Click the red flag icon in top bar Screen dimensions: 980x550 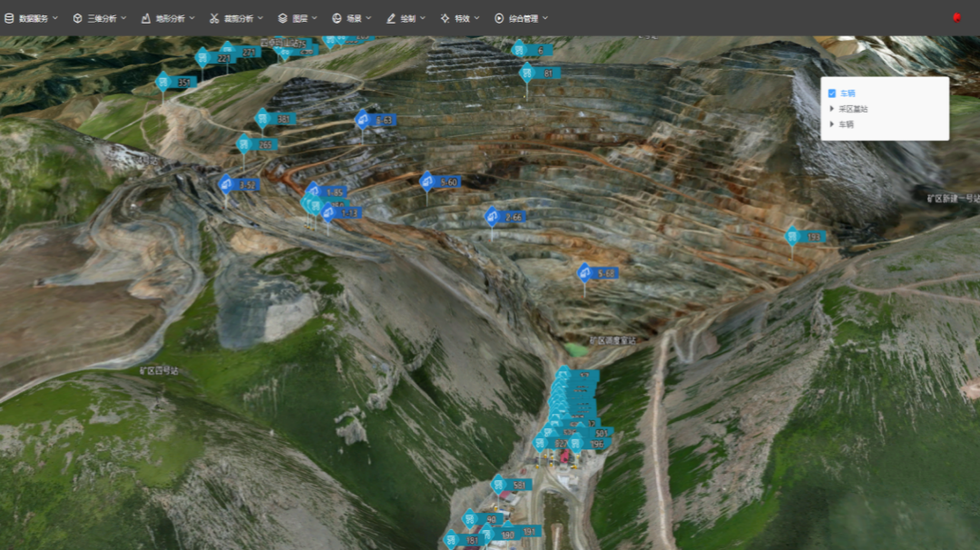pos(957,17)
